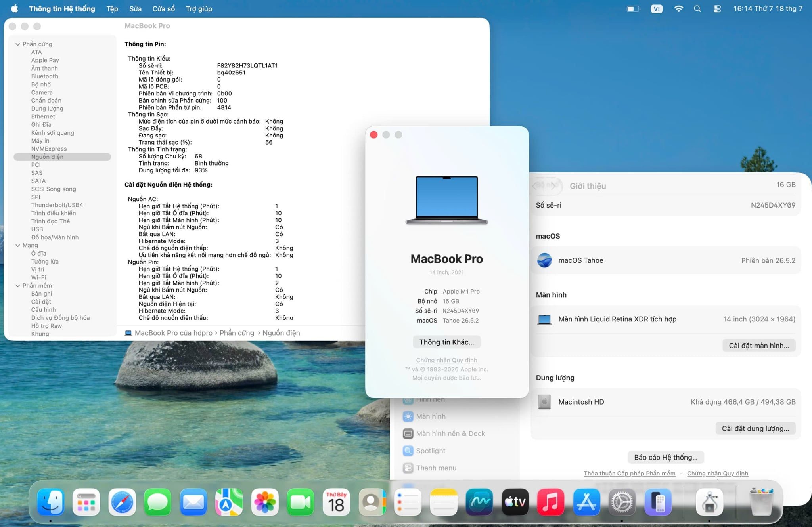Open Spotlight search from the menu bar
Image resolution: width=812 pixels, height=527 pixels.
[697, 9]
